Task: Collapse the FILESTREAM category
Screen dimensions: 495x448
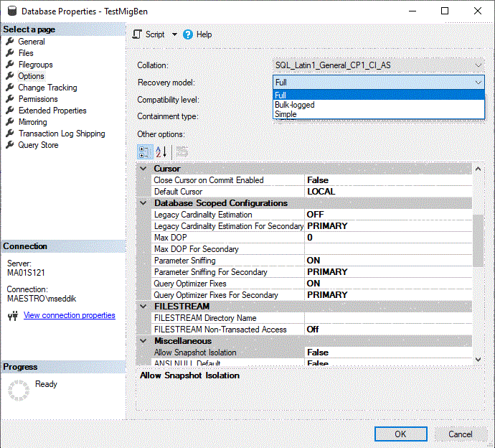Action: point(143,306)
